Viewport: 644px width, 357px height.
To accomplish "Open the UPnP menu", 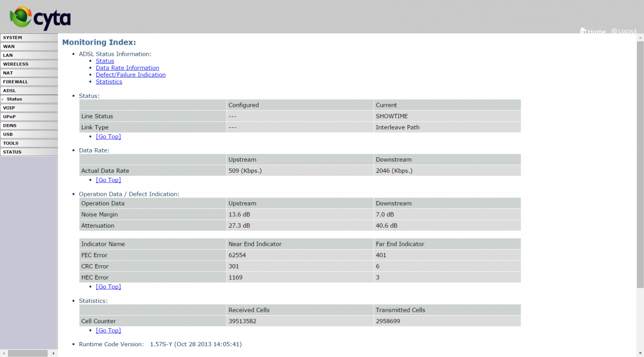I will click(x=29, y=116).
